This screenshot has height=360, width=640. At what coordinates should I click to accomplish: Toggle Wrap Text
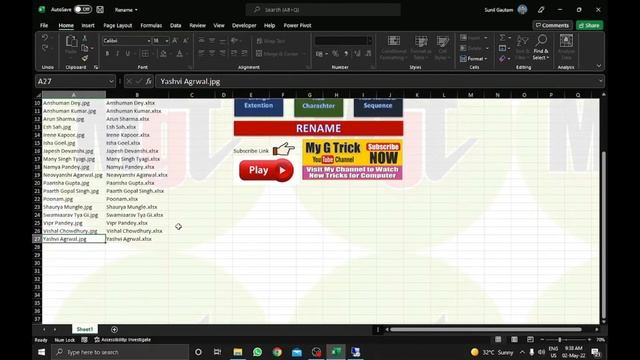pyautogui.click(x=271, y=41)
